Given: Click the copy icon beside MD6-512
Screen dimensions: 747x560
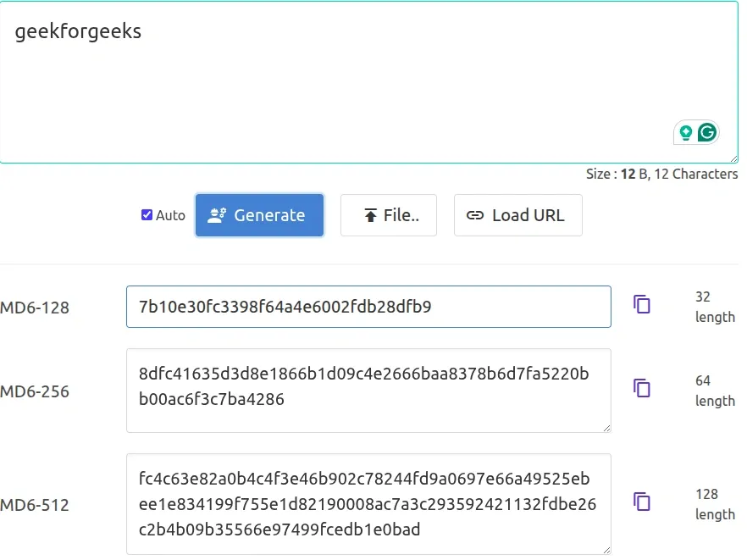Looking at the screenshot, I should [642, 502].
